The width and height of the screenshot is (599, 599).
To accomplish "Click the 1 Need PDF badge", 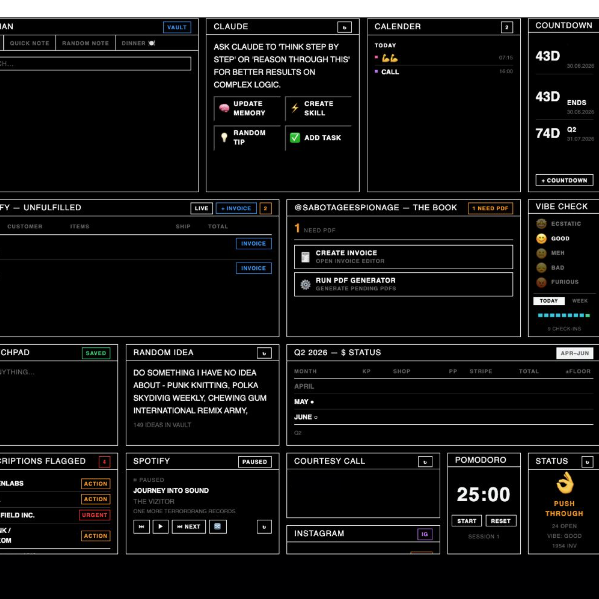I will 490,208.
